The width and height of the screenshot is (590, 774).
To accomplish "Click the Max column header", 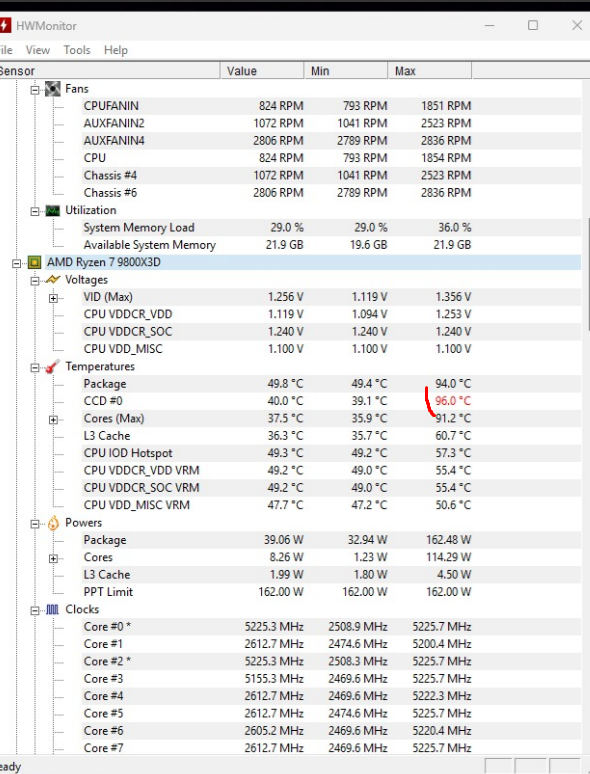I will (x=430, y=71).
